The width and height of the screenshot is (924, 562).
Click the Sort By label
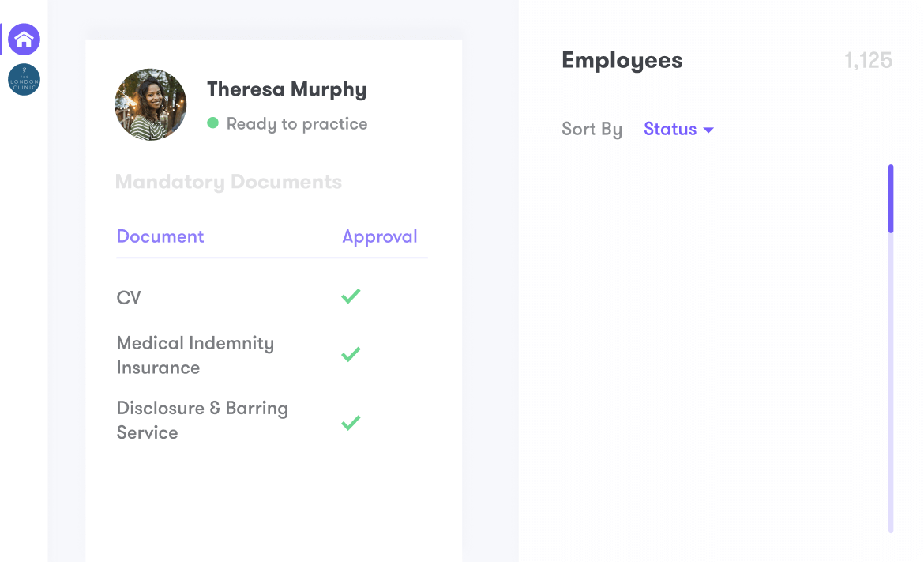(592, 129)
